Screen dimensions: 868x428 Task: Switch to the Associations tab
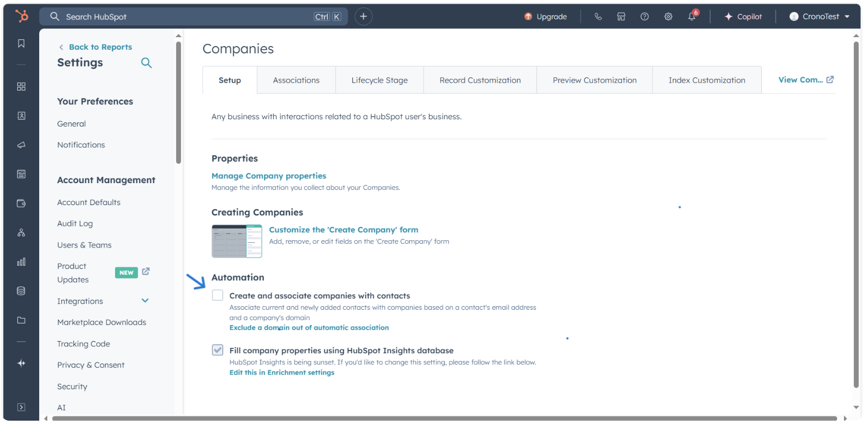pos(296,80)
